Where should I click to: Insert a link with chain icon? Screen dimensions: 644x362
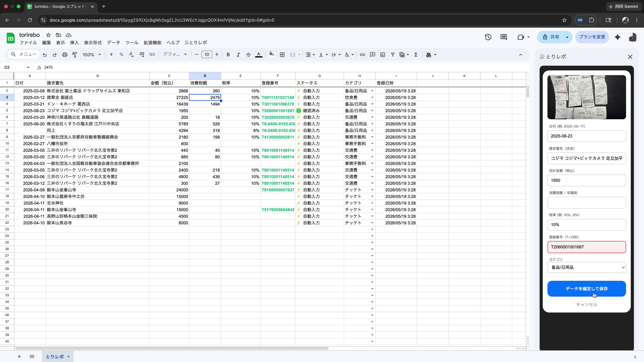tap(363, 55)
